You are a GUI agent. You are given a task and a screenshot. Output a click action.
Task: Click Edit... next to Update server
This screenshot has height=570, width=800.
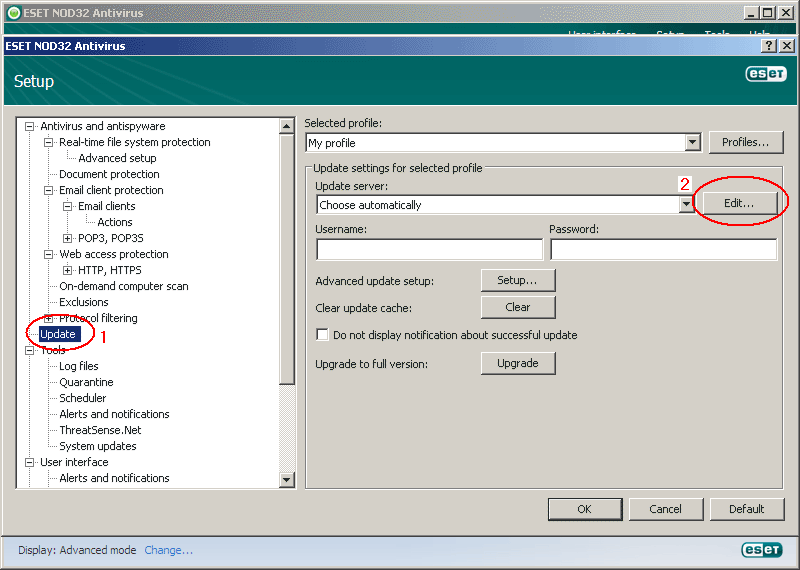coord(740,203)
